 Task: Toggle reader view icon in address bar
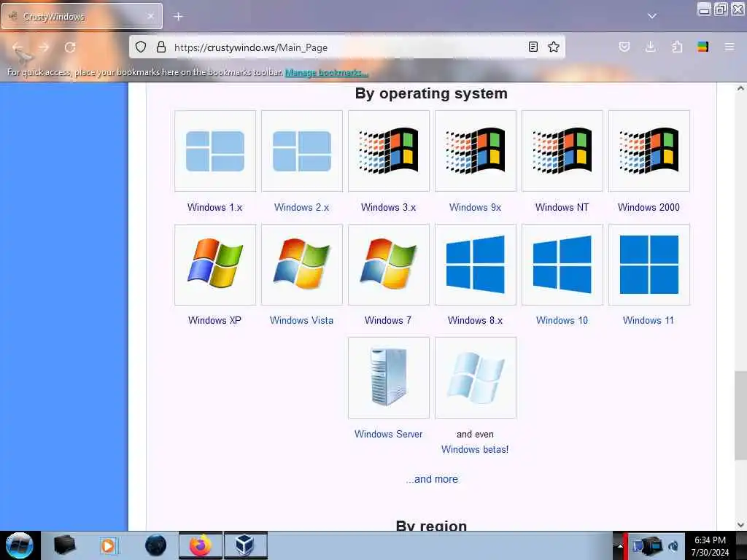[533, 47]
